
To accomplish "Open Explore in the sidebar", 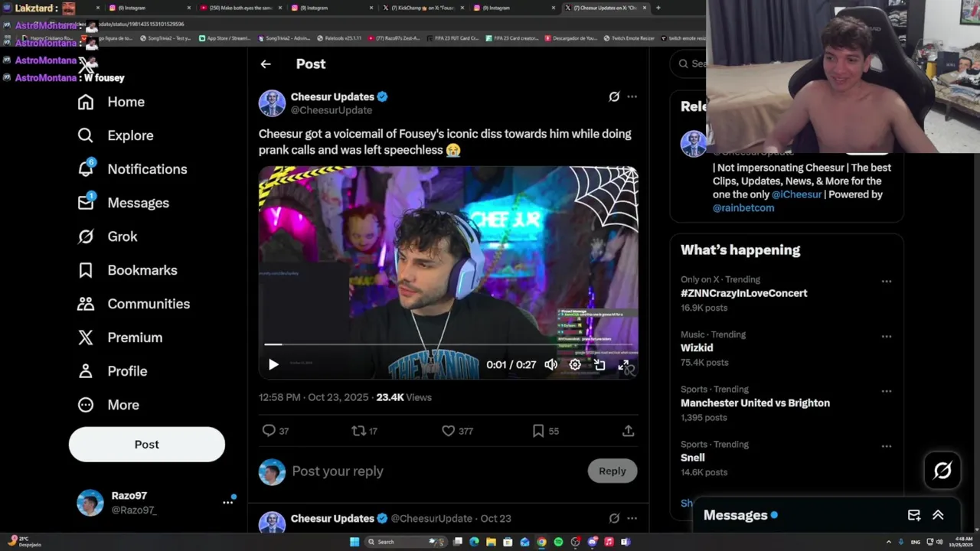I will pos(116,135).
